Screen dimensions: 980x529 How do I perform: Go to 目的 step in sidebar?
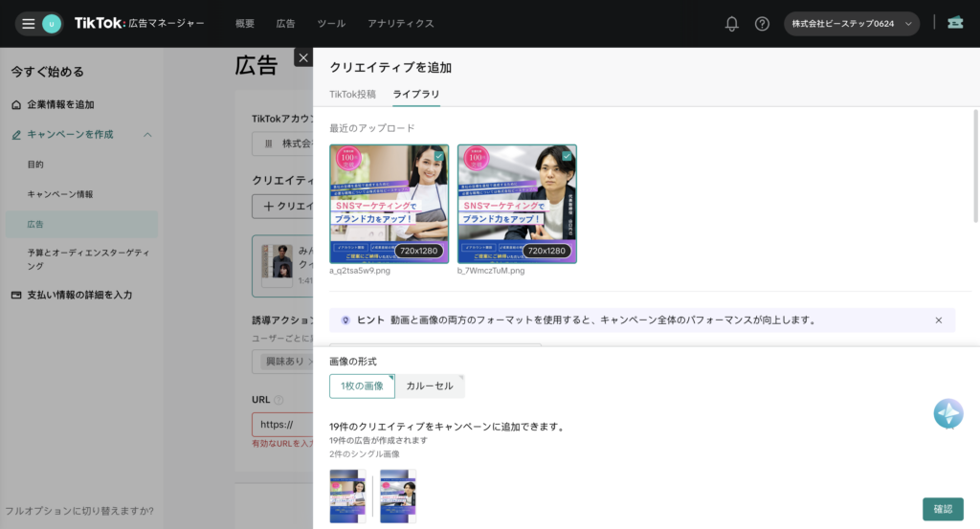tap(35, 165)
